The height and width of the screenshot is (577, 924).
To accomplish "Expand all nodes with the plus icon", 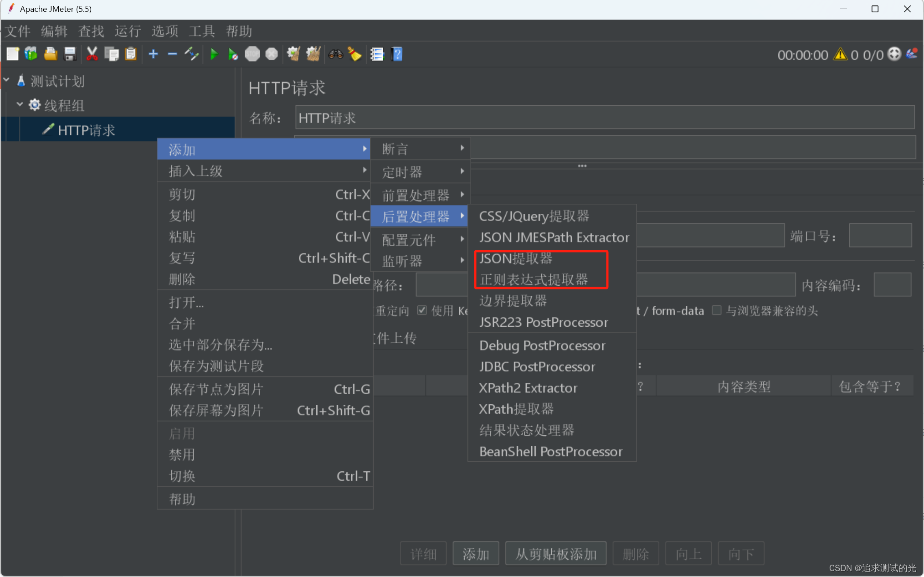I will [153, 54].
